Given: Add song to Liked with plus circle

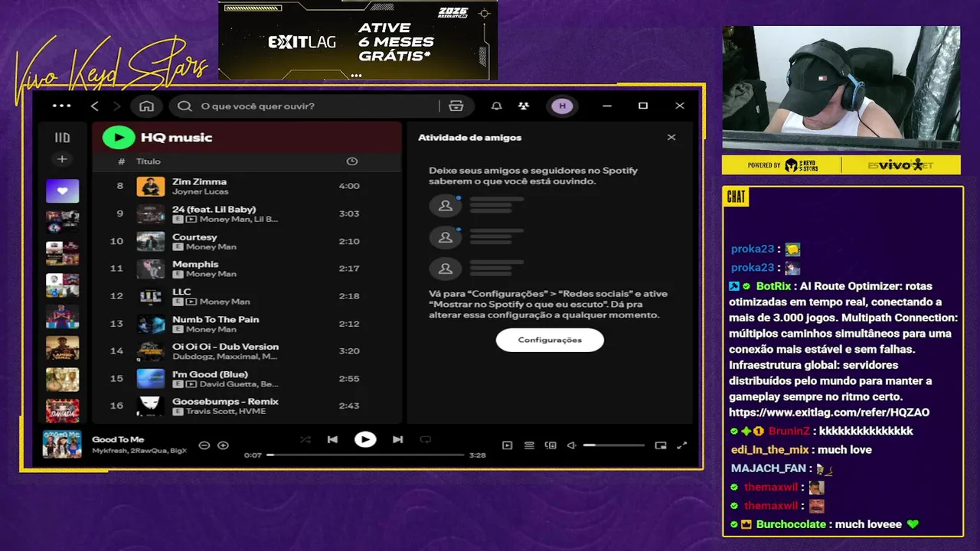Looking at the screenshot, I should 223,445.
